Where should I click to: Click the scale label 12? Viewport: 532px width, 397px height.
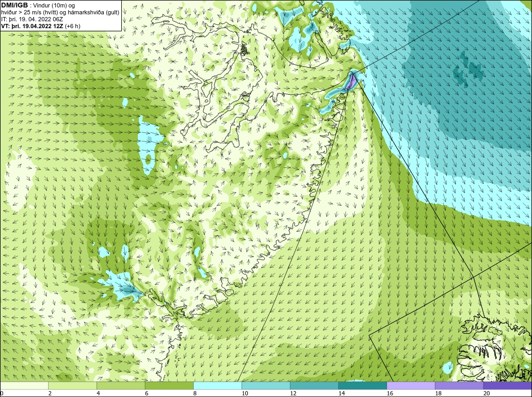(x=293, y=393)
